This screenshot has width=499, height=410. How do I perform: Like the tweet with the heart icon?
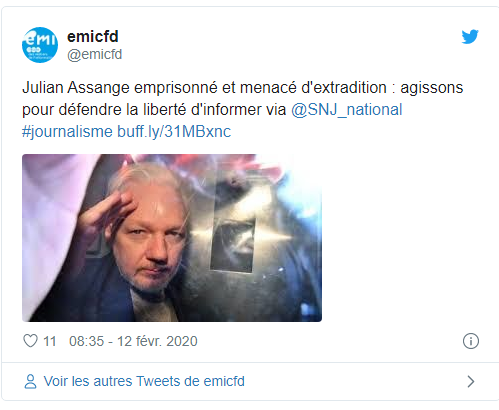pyautogui.click(x=30, y=341)
